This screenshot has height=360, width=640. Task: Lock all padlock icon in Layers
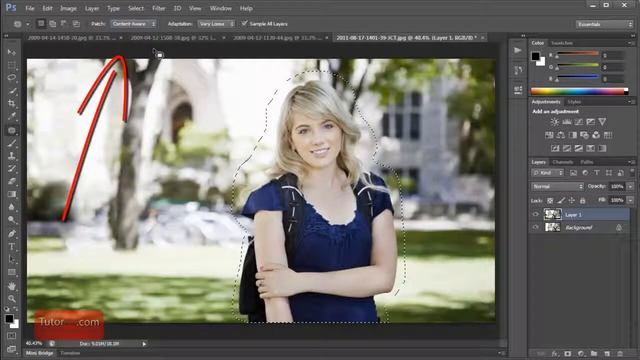pyautogui.click(x=582, y=200)
